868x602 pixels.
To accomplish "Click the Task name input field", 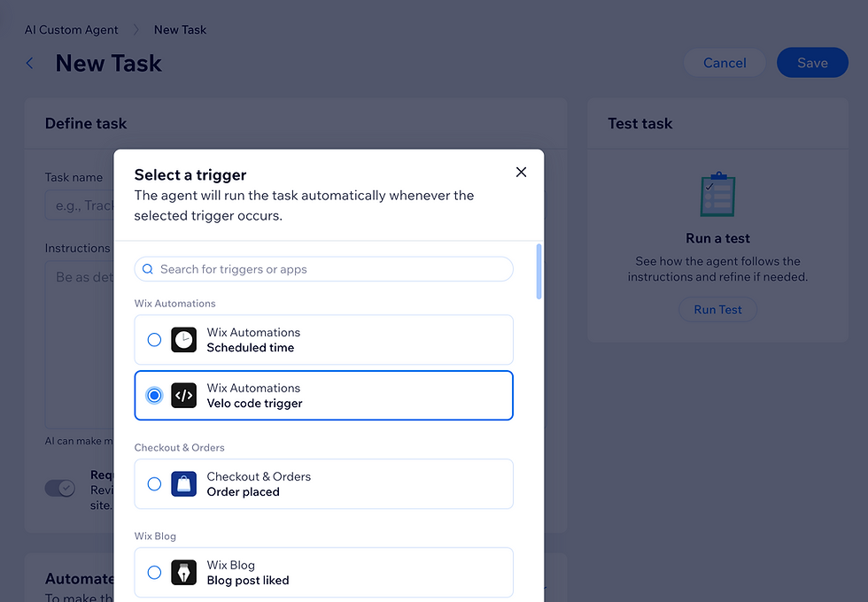I will (x=80, y=205).
